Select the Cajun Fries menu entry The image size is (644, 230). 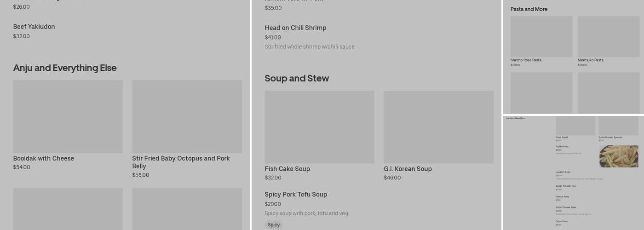561,222
